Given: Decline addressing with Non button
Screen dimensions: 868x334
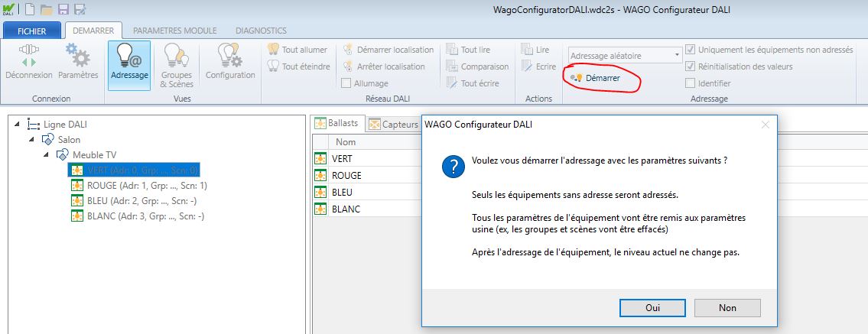Looking at the screenshot, I should point(727,308).
